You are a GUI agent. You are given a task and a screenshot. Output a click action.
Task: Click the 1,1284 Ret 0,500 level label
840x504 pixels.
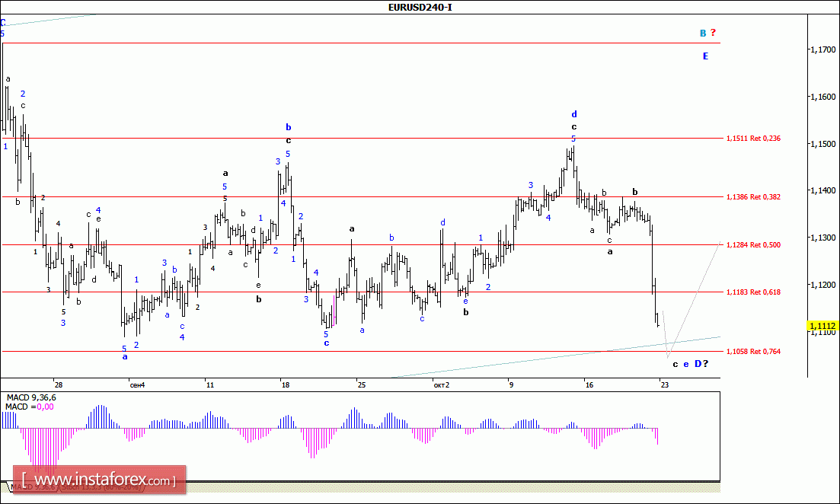(753, 244)
